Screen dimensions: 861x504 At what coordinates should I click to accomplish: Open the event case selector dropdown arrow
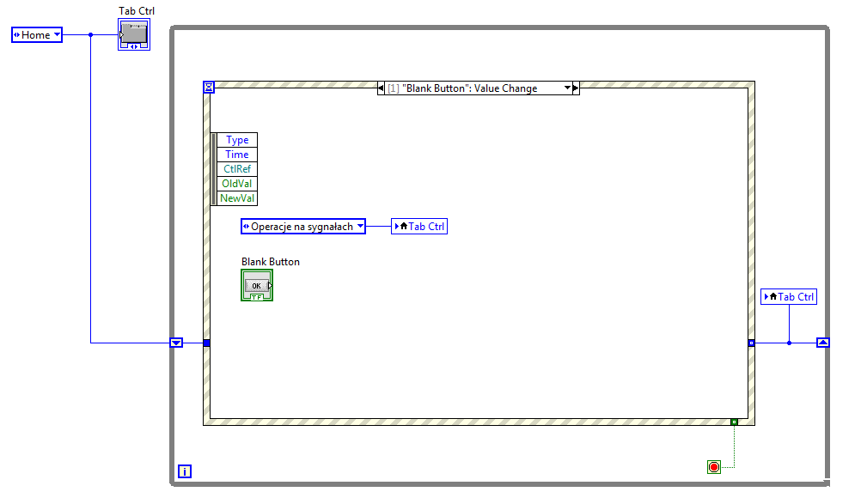567,88
